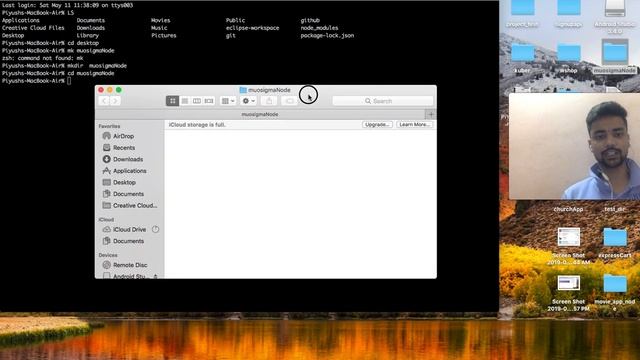Switch Finder to column view

[197, 100]
